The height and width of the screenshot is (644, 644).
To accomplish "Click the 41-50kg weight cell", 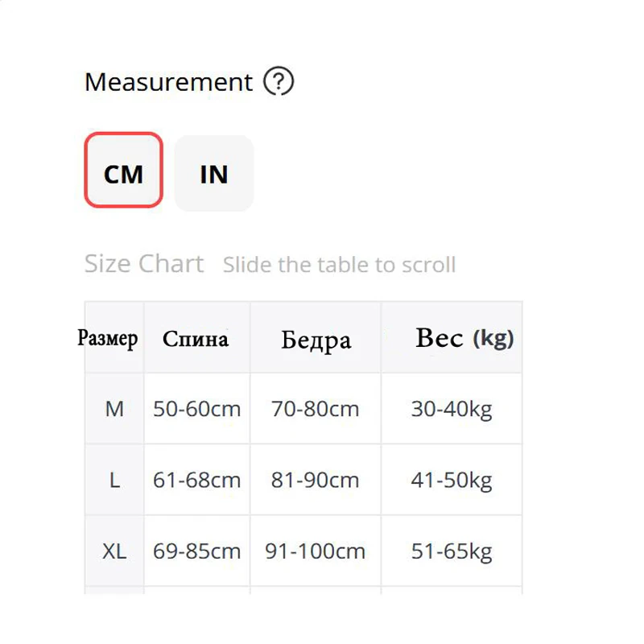I will (x=452, y=481).
